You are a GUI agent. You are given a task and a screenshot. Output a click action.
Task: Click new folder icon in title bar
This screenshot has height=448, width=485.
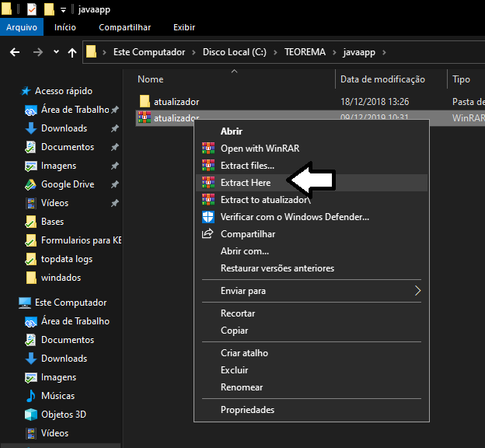click(49, 9)
